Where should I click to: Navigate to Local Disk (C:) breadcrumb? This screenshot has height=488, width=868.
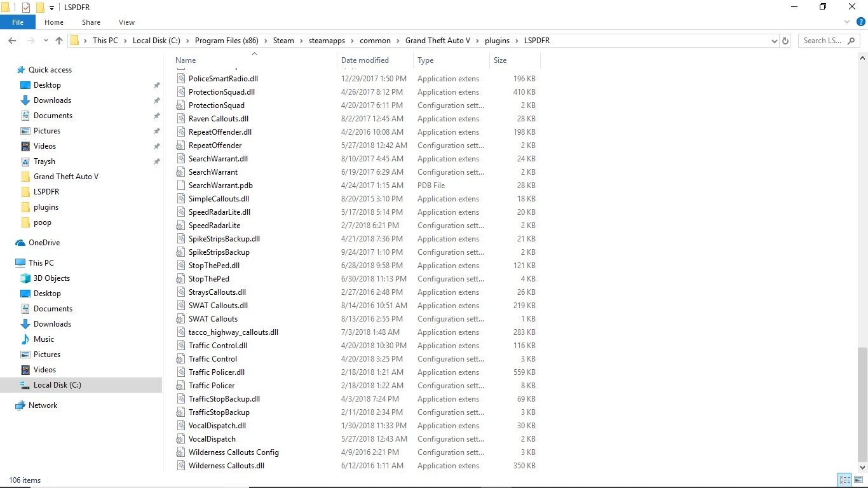(156, 41)
